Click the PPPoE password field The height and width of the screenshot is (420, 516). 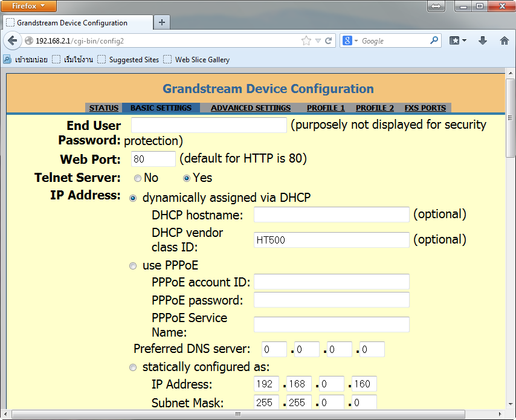point(332,300)
